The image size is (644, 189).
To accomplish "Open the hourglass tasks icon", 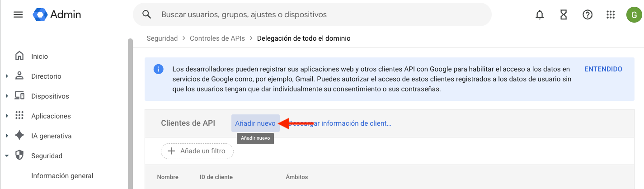I will tap(563, 15).
